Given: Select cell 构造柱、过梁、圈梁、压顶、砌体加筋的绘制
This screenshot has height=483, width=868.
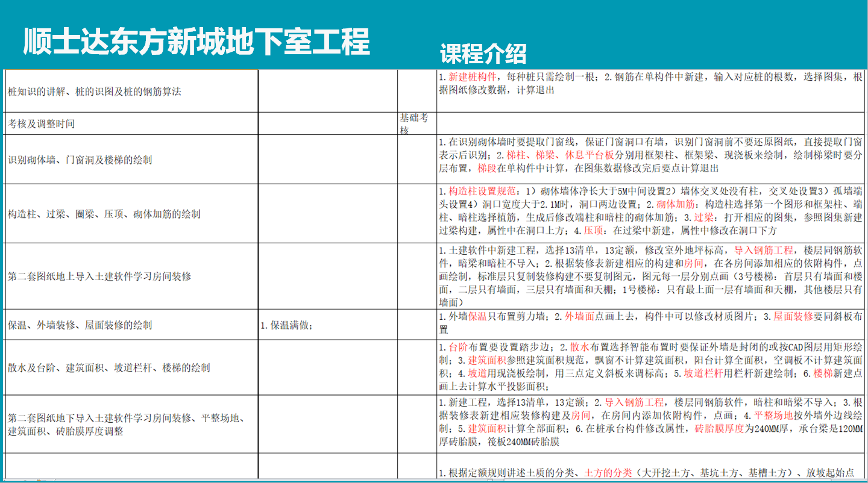Looking at the screenshot, I should (131, 214).
